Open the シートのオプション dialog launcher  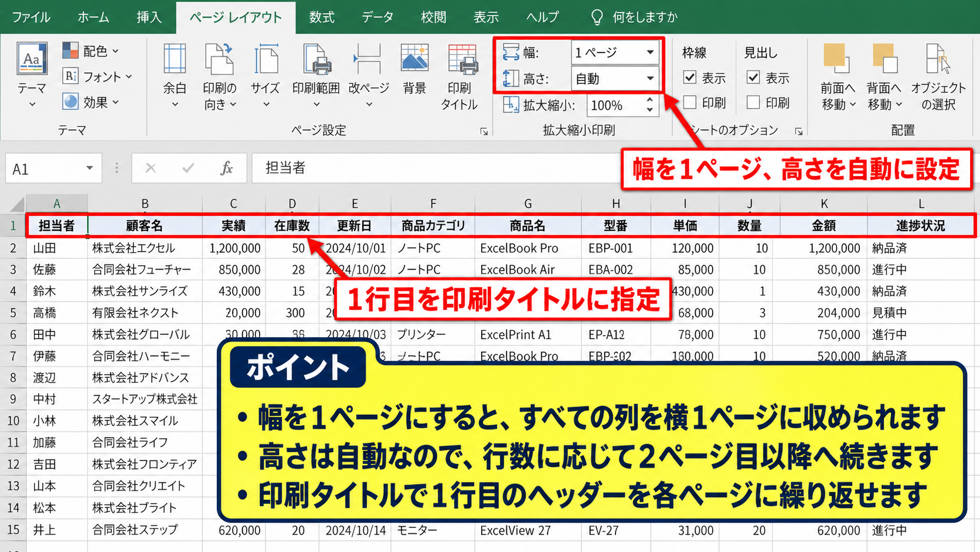(798, 131)
